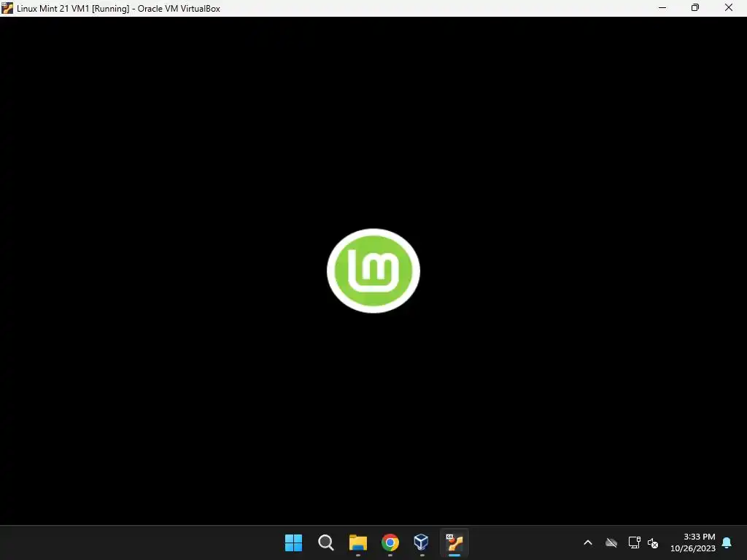
Task: Click the VirtualBox window title icon
Action: point(7,8)
